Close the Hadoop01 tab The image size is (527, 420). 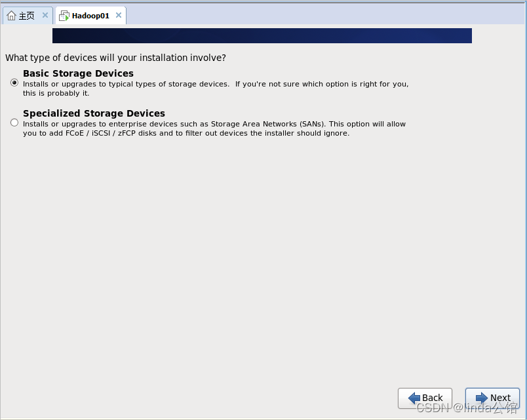[x=119, y=15]
